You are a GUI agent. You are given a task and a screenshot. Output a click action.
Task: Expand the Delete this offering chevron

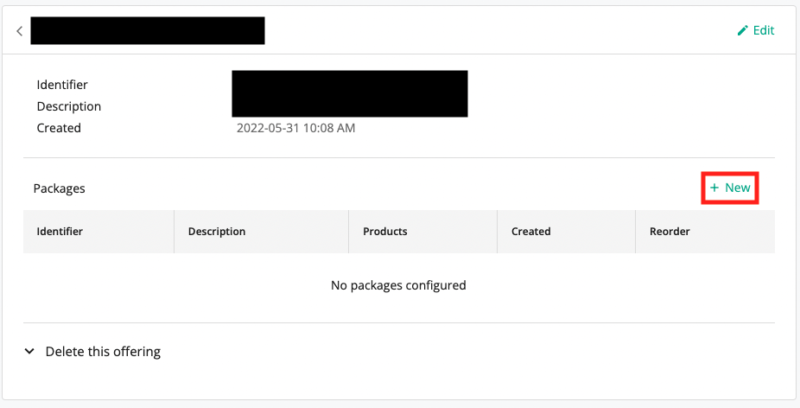(x=27, y=352)
